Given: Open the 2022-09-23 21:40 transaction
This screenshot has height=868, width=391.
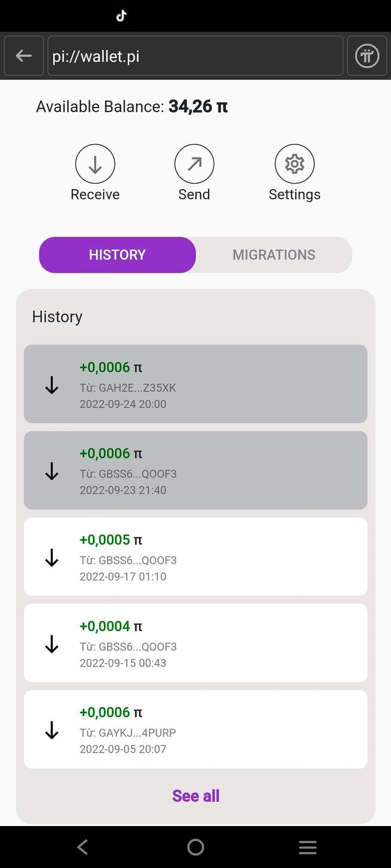Looking at the screenshot, I should click(x=195, y=470).
